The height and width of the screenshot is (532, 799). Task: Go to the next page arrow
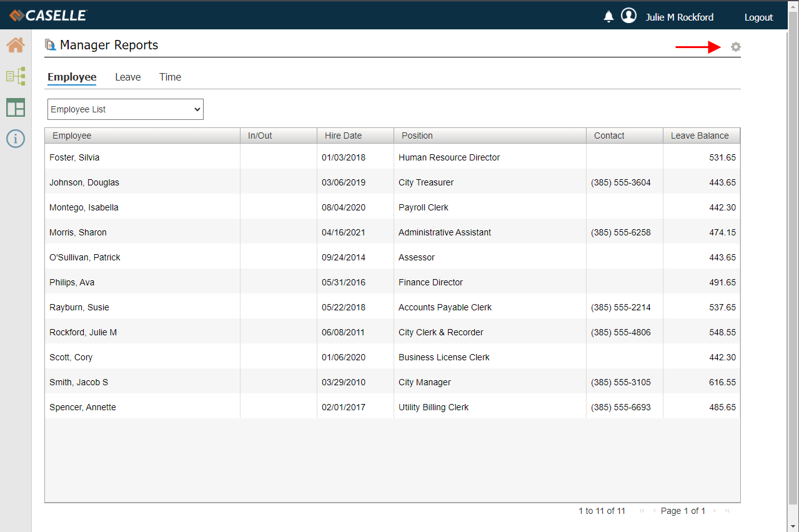coord(715,511)
